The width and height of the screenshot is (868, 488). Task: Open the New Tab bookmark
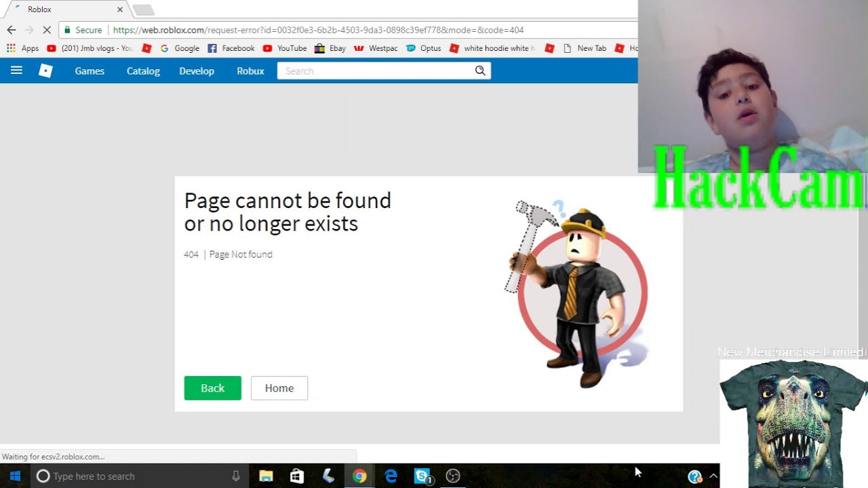pyautogui.click(x=585, y=48)
